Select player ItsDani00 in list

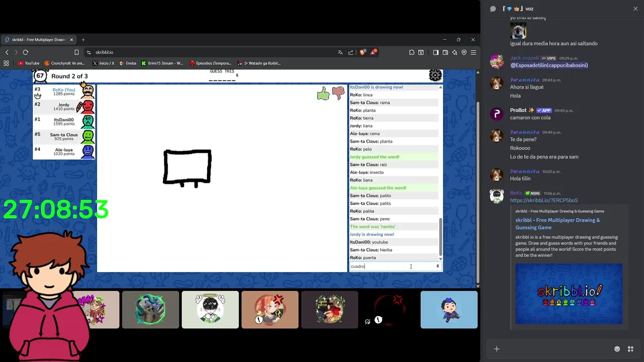click(x=64, y=122)
